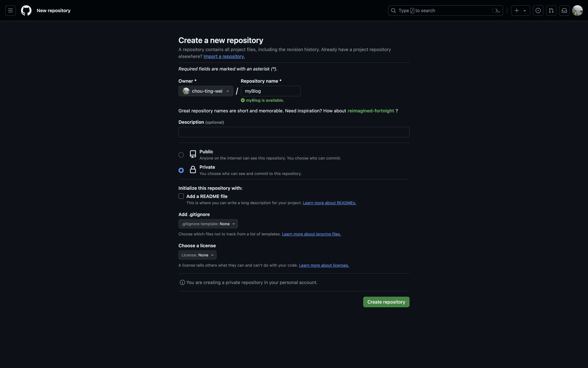Screen dimensions: 588x368
Task: Open Learn more about ignoring files link
Action: [311, 234]
